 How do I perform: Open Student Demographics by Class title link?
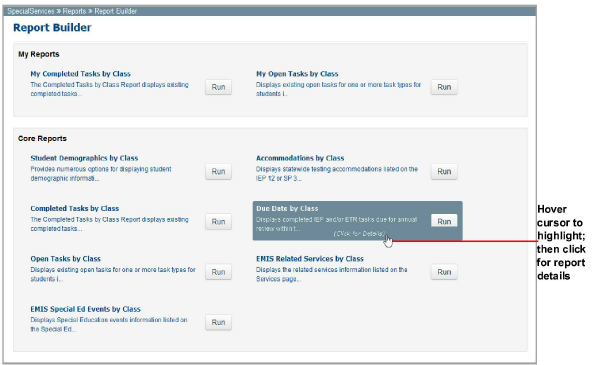84,158
